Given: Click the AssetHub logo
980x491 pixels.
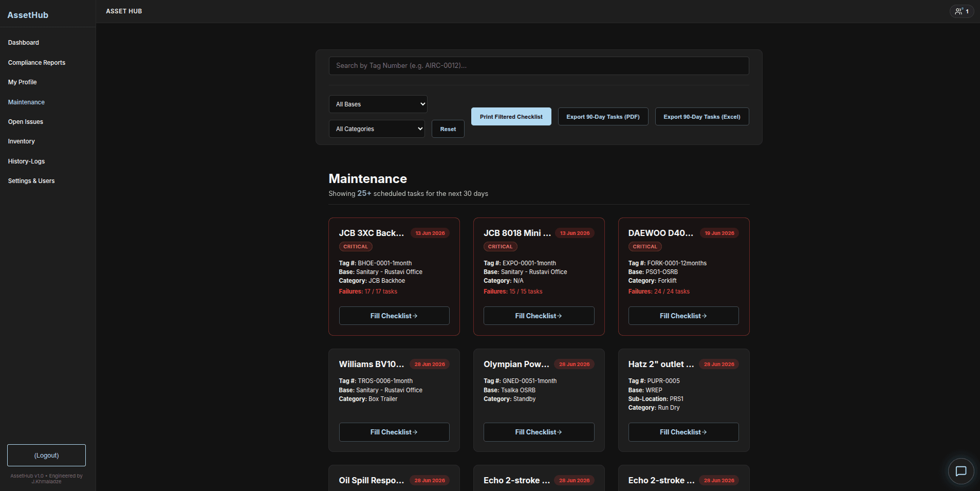Looking at the screenshot, I should pos(28,15).
